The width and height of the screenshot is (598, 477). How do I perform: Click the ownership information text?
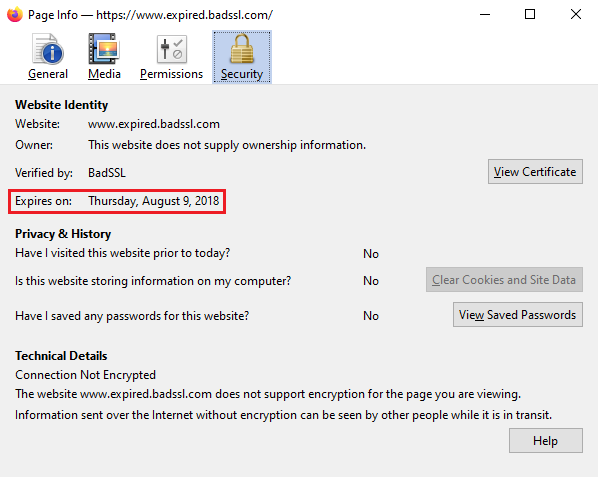[x=227, y=145]
